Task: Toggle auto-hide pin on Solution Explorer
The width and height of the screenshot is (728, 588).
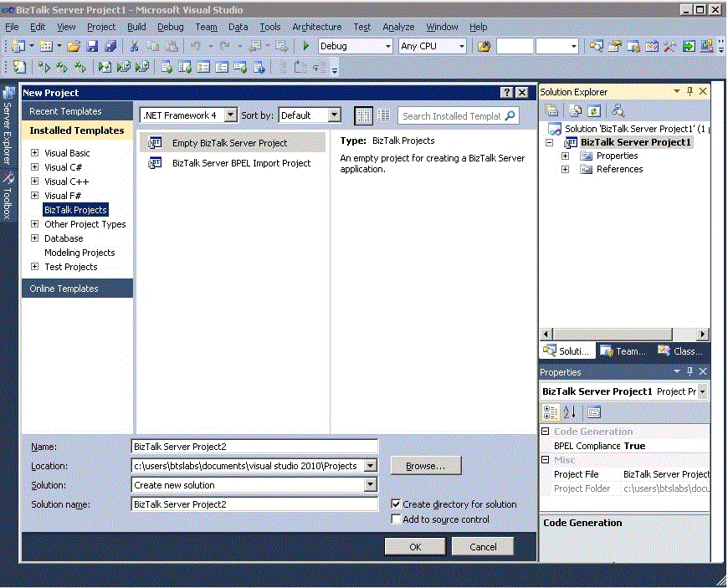Action: click(690, 91)
